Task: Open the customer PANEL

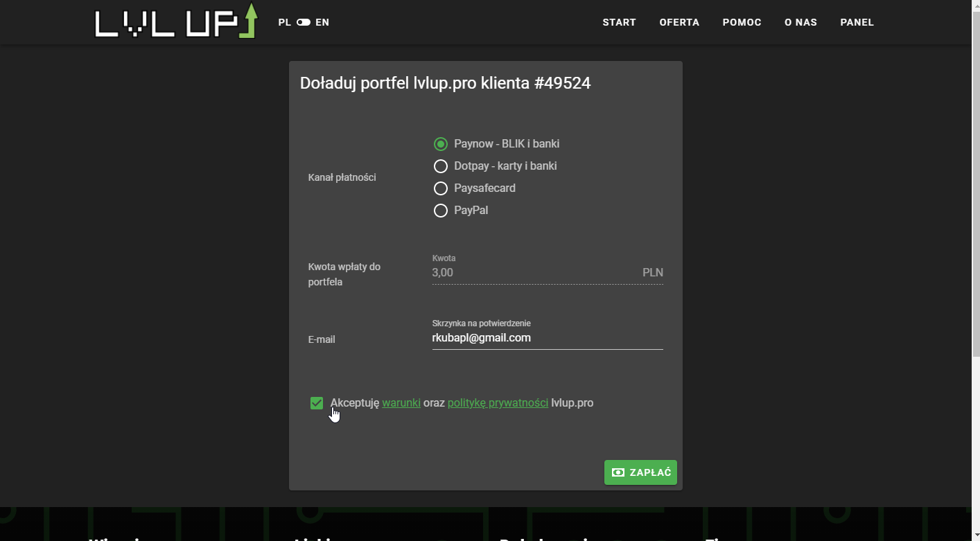Action: tap(857, 22)
